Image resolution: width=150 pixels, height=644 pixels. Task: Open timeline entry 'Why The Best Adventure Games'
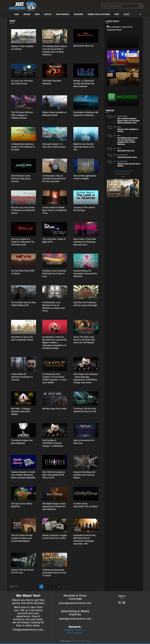point(129,121)
